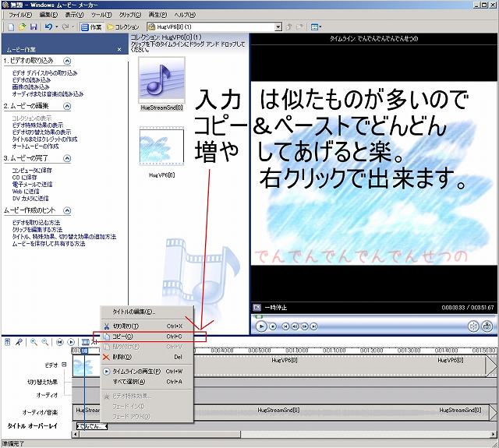Open the 表示(V) menu

(x=75, y=15)
